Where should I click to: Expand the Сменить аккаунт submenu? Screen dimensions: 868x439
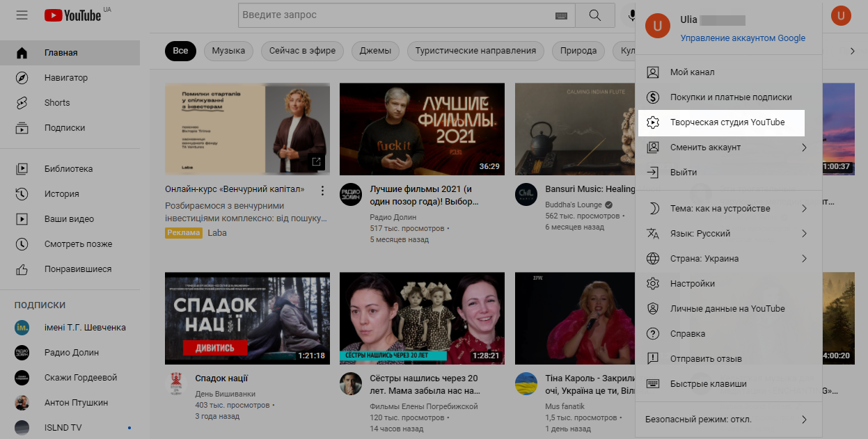point(729,147)
